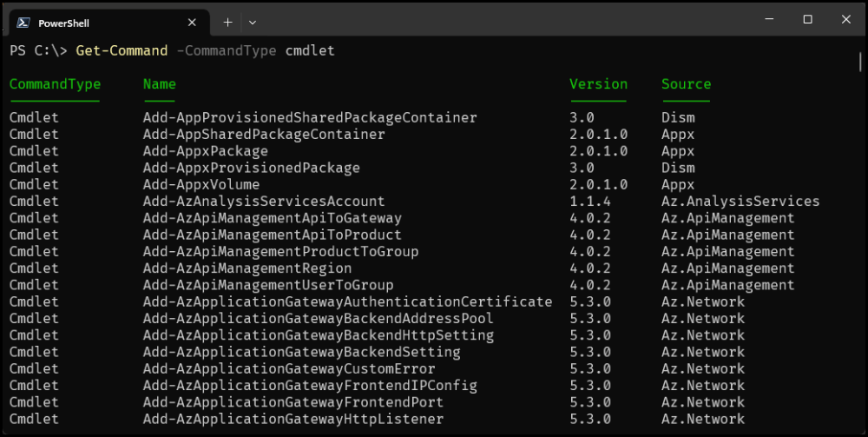Click the -CommandType parameter text
The width and height of the screenshot is (868, 437).
[x=227, y=51]
